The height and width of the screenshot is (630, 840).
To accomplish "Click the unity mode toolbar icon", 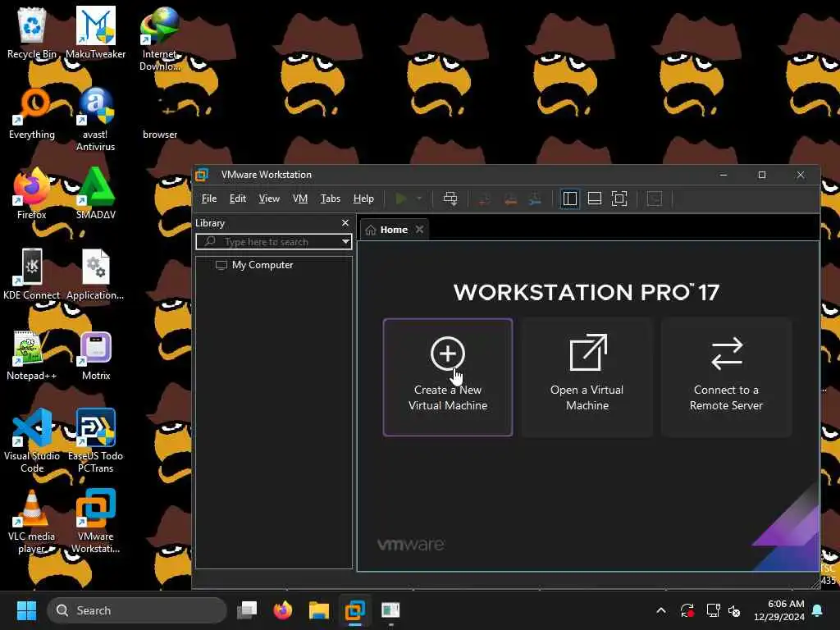I will [655, 199].
